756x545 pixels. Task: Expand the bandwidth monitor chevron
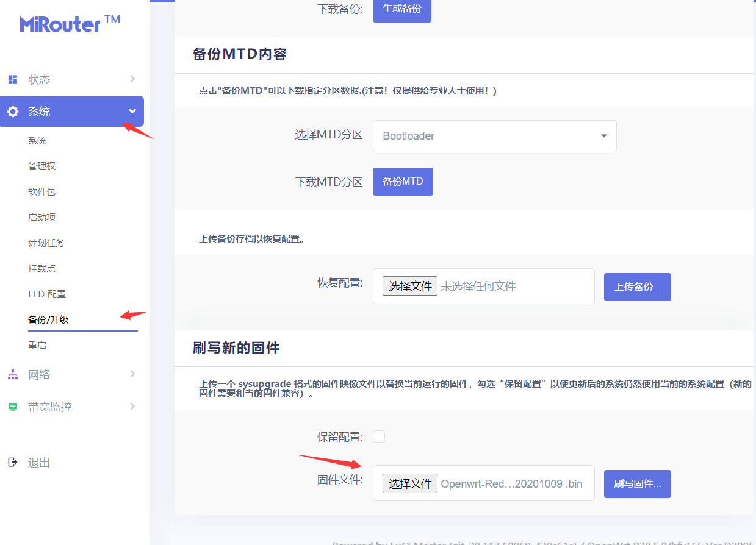[132, 406]
